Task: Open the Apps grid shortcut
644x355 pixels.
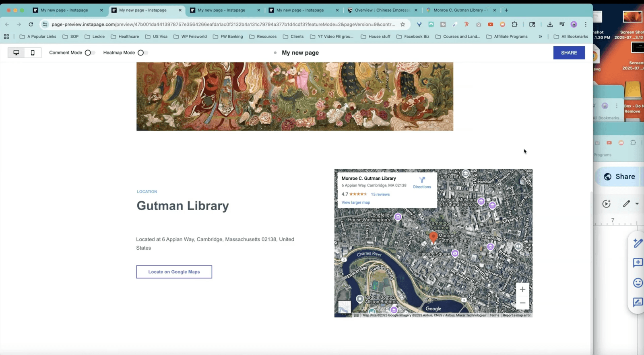Action: tap(6, 37)
